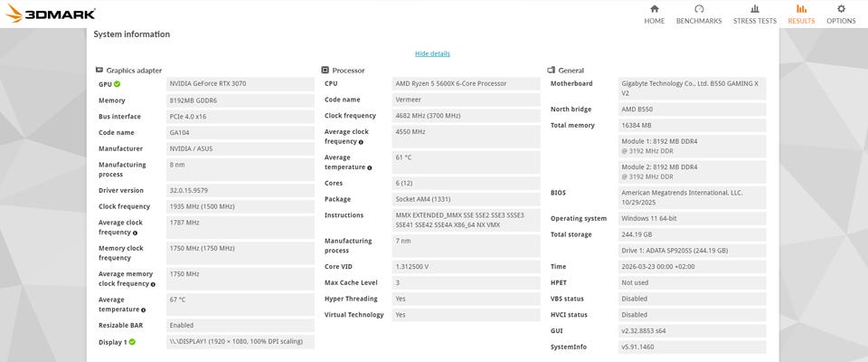Click the System information heading

pos(132,34)
